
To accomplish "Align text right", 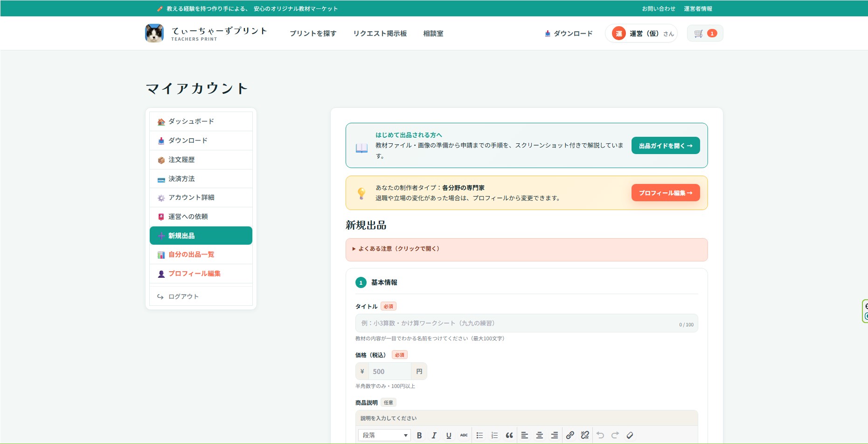I will point(555,435).
